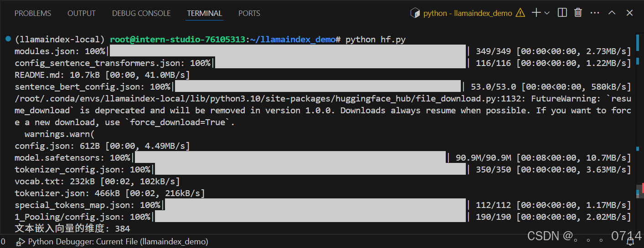This screenshot has height=248, width=644.
Task: Click '1_Pooling/config.json: 100%' label
Action: [82, 217]
